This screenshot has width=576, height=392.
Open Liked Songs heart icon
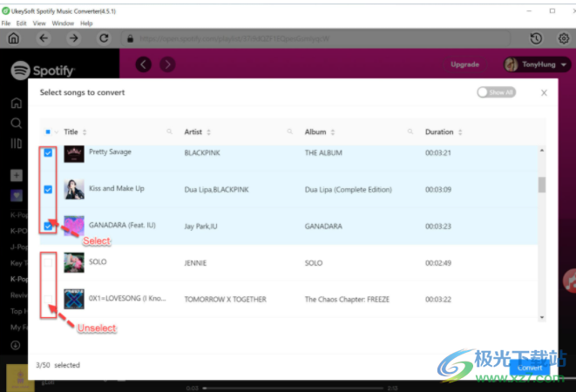click(x=17, y=195)
